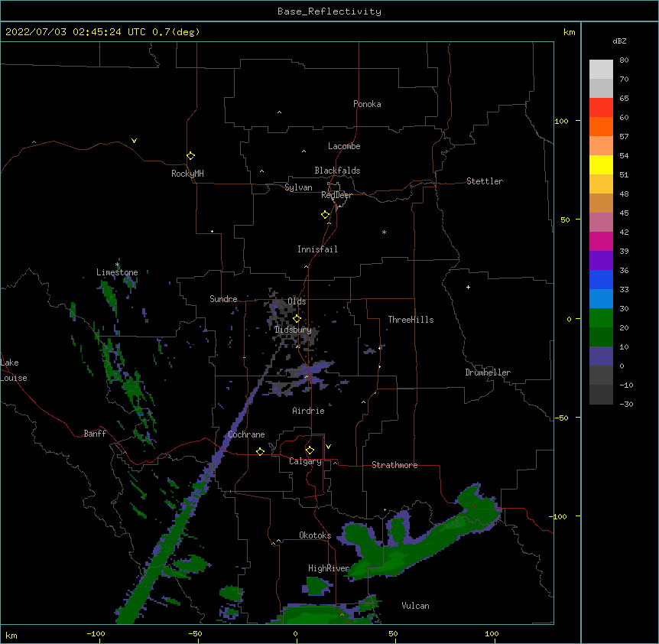Click the HighRiver label
This screenshot has width=659, height=644.
329,568
